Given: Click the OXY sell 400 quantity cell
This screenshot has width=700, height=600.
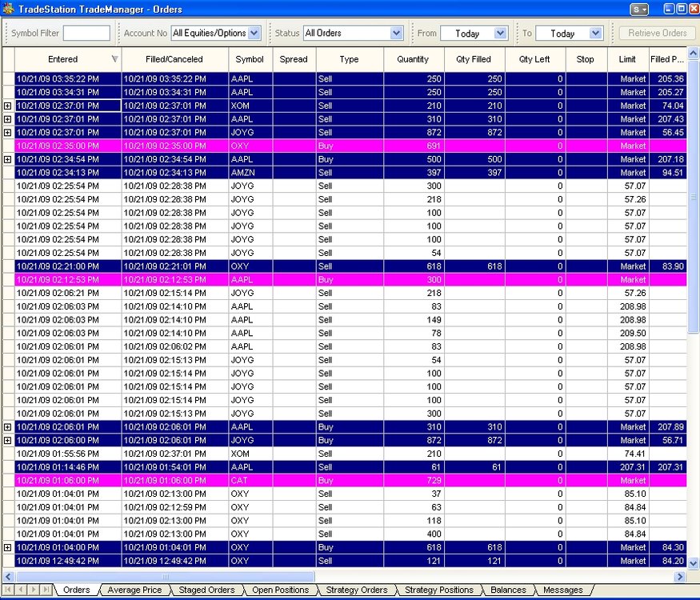Looking at the screenshot, I should pyautogui.click(x=414, y=534).
